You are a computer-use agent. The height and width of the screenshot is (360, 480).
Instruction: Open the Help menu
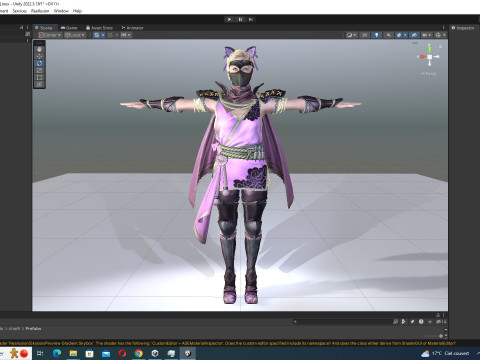(x=77, y=11)
